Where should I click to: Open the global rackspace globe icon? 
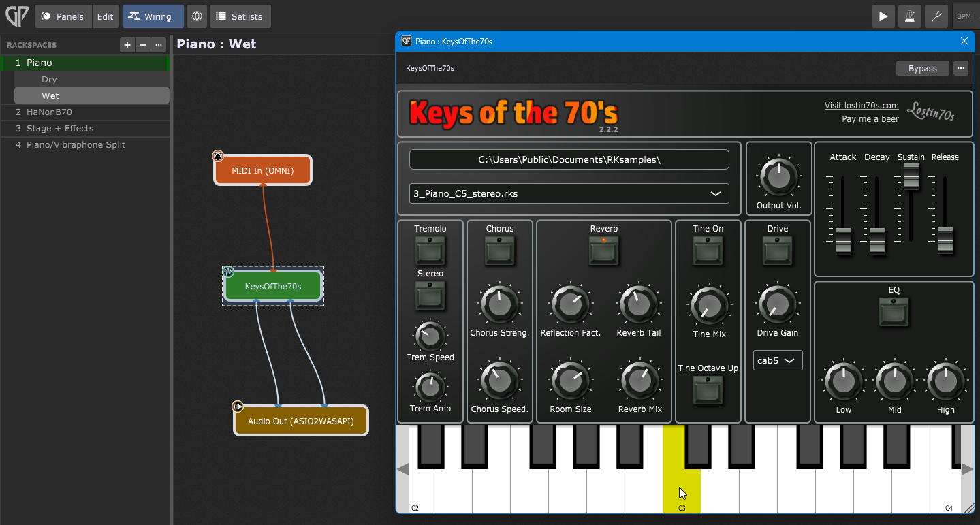197,16
